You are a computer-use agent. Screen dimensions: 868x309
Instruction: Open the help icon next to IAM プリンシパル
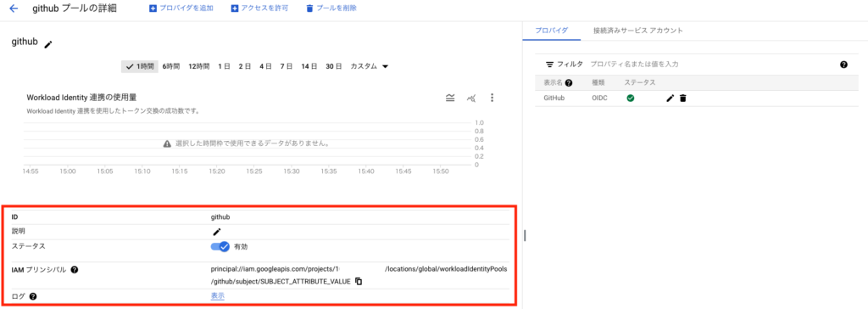75,270
